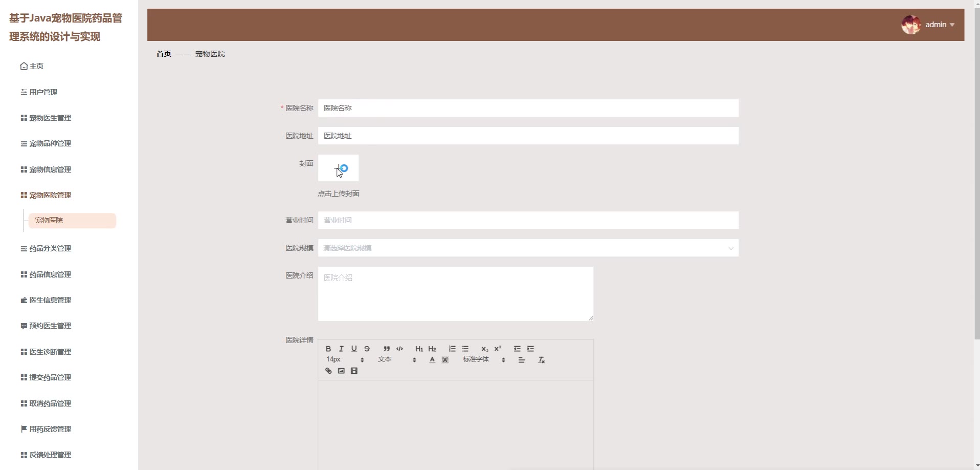Apply Heading 2 style

(432, 349)
